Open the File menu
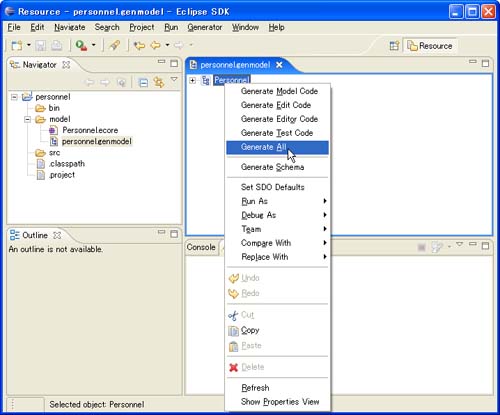500x415 pixels. 14,28
